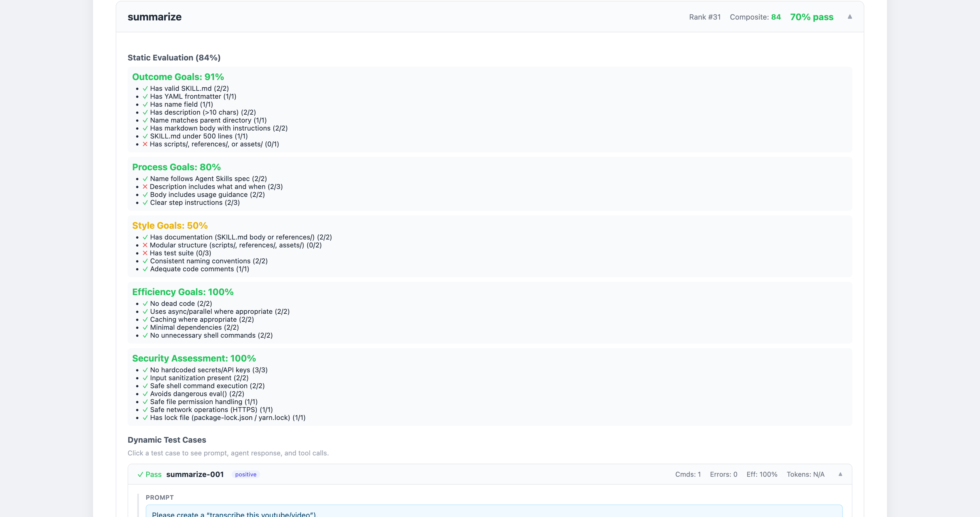Click the green Pass checkmark for summarize-001

[x=140, y=474]
